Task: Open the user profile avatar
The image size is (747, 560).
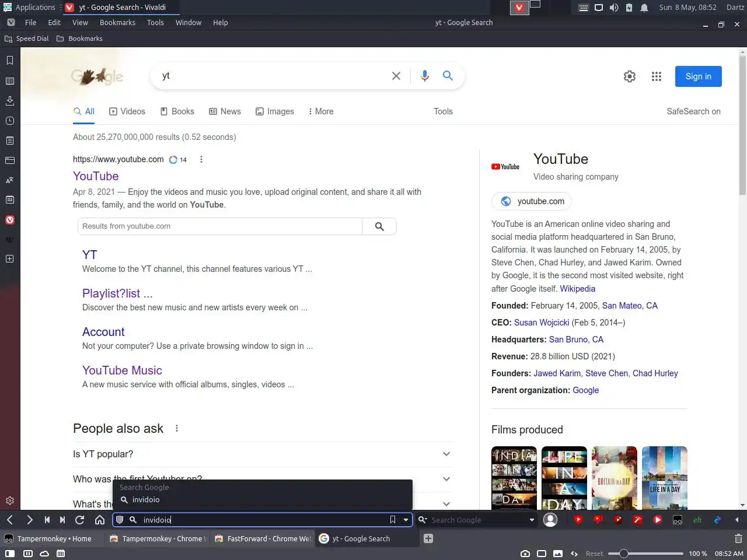Action: [x=550, y=520]
